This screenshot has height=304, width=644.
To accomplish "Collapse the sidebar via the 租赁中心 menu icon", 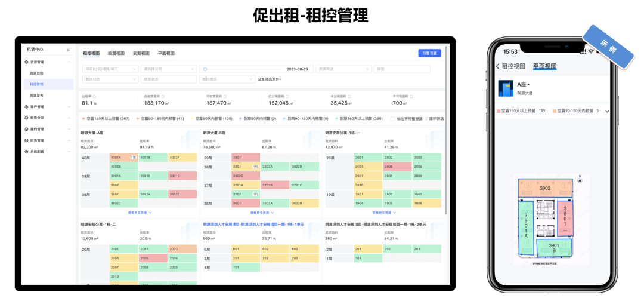I will (69, 49).
